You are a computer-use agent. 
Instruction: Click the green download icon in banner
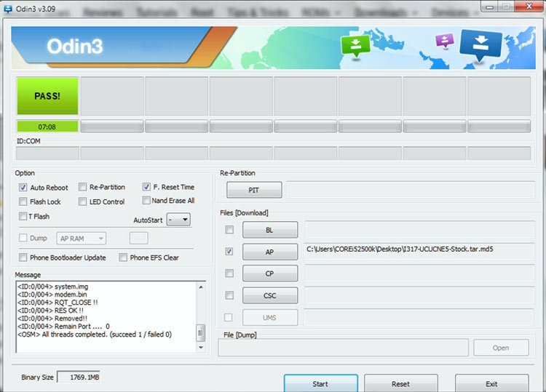coord(355,47)
